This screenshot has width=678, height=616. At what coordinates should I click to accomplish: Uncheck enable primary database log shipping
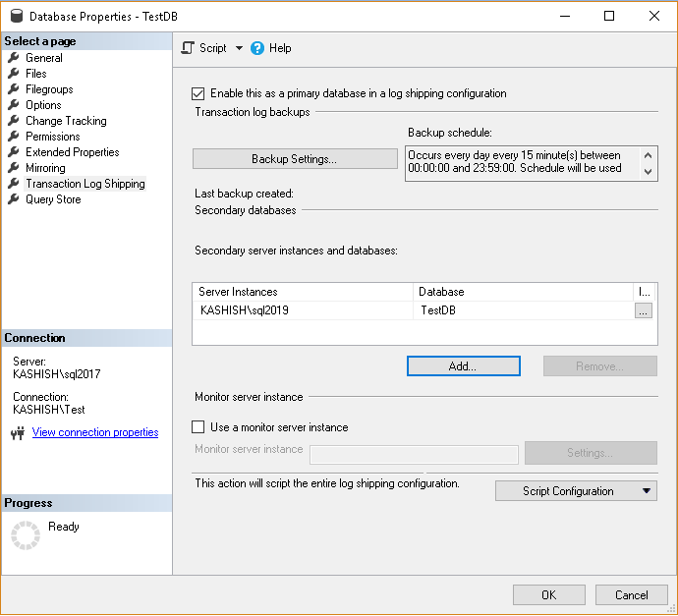click(x=199, y=93)
